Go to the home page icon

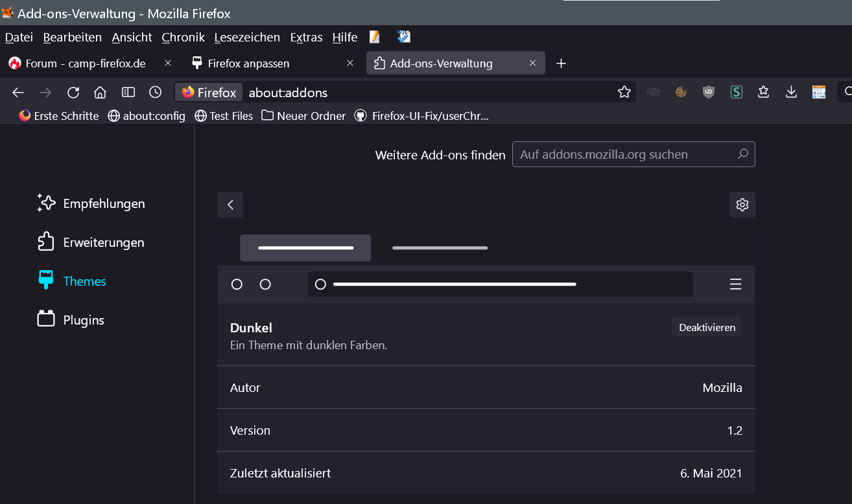(x=100, y=93)
